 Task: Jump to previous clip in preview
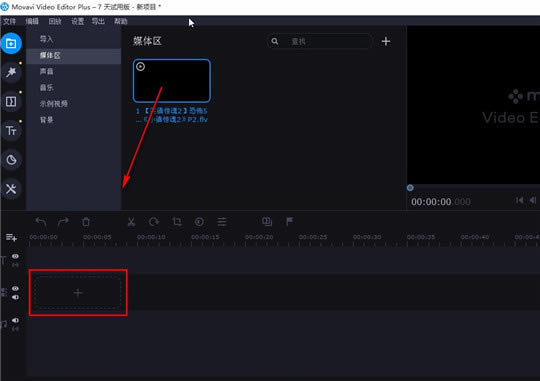(519, 200)
